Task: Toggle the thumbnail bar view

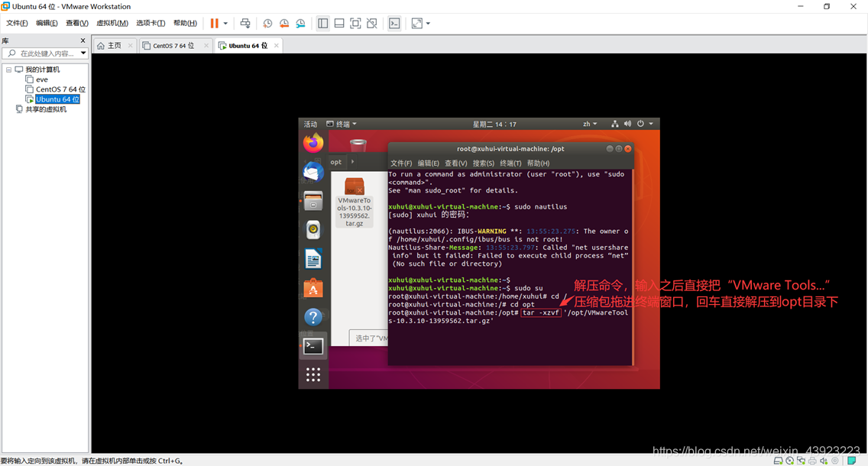Action: coord(339,23)
